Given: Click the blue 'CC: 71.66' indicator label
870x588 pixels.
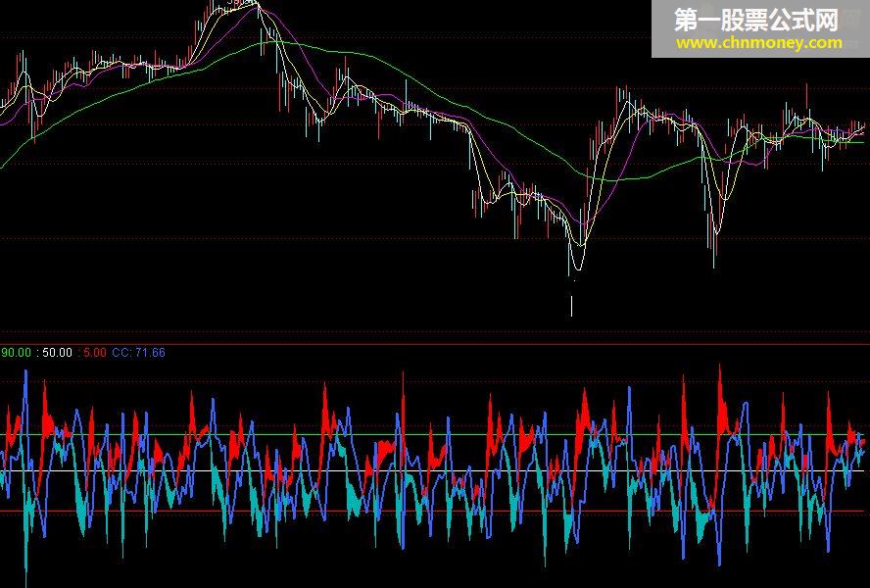Looking at the screenshot, I should click(x=138, y=353).
